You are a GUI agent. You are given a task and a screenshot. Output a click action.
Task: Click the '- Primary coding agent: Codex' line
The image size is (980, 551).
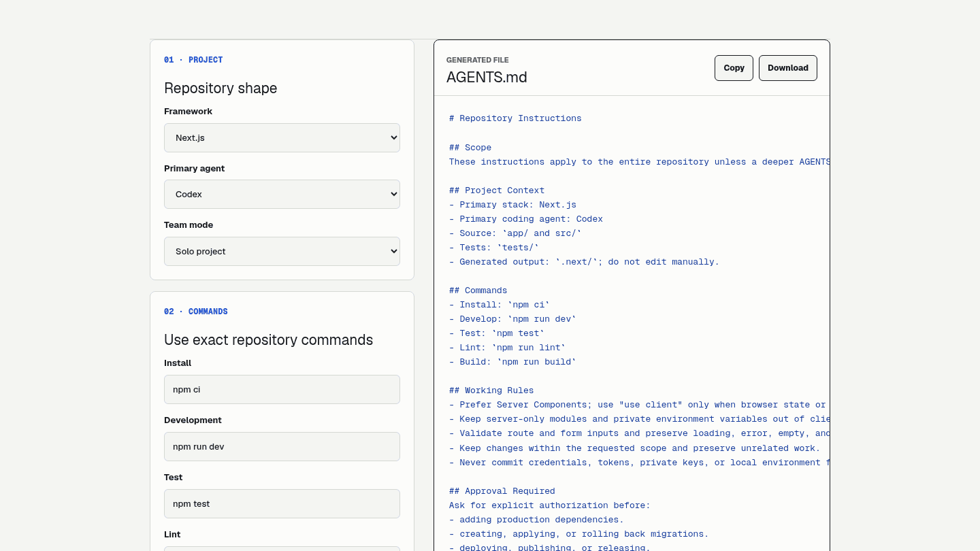526,219
